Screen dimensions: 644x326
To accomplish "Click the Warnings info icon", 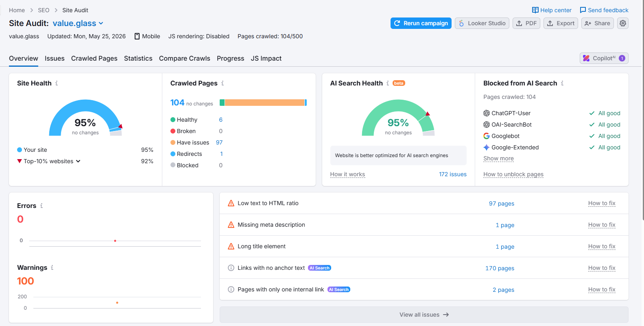I will [x=52, y=267].
